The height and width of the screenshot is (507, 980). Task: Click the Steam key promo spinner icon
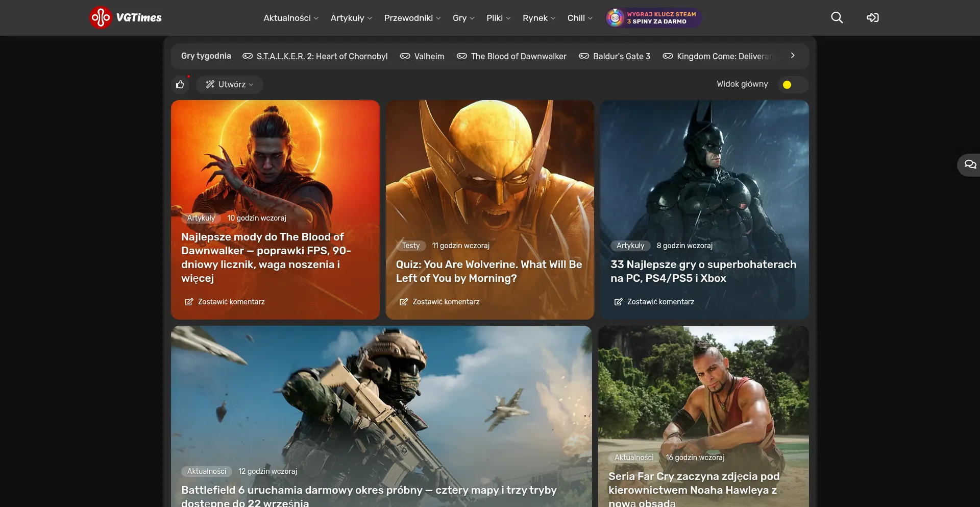pyautogui.click(x=615, y=18)
